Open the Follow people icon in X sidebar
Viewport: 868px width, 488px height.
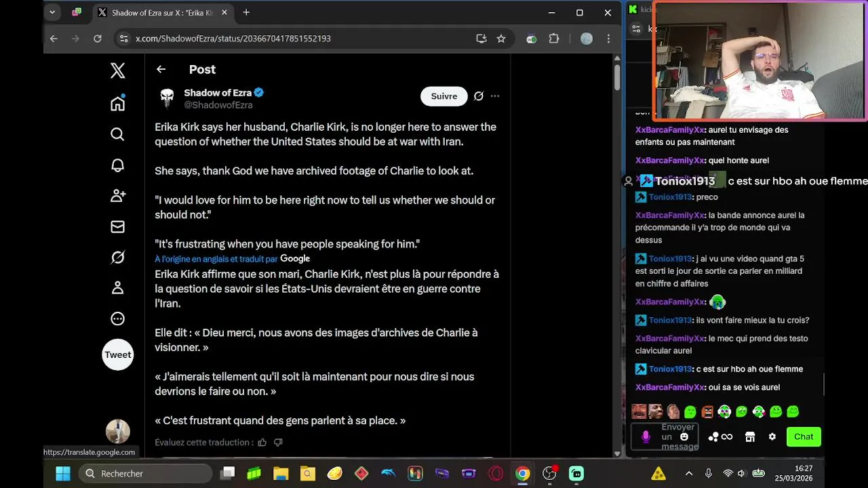[117, 196]
